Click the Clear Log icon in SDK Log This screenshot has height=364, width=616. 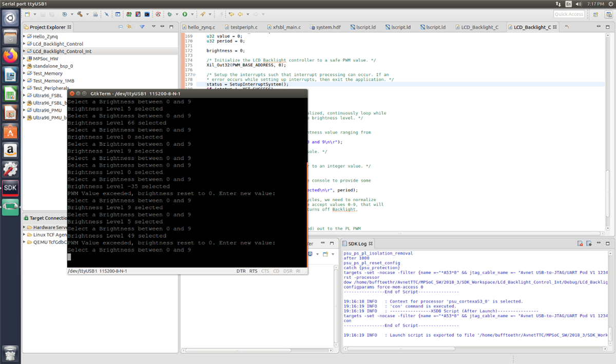click(x=580, y=243)
